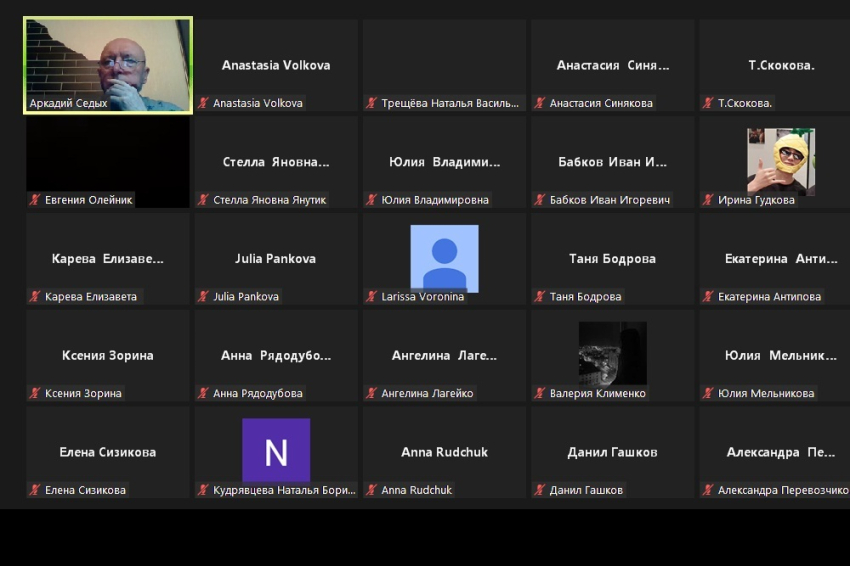
Task: Click the muted mic icon for Данил Гашков
Action: point(540,490)
